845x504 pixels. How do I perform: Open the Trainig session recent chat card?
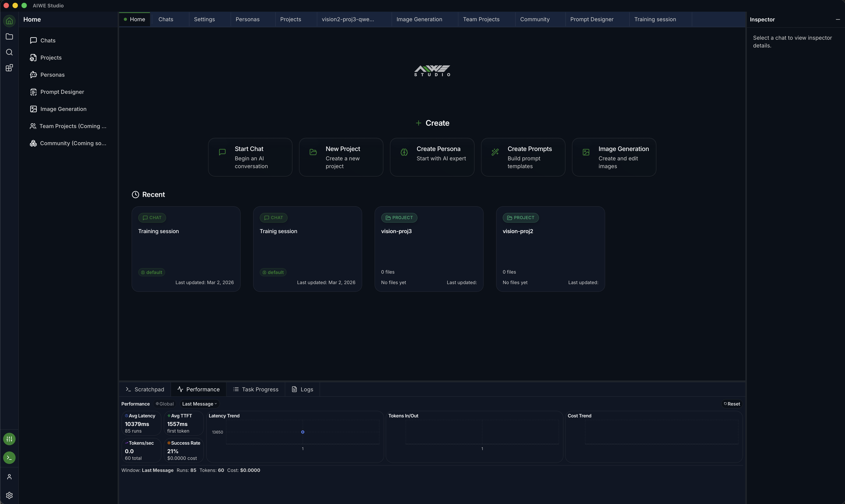[307, 249]
